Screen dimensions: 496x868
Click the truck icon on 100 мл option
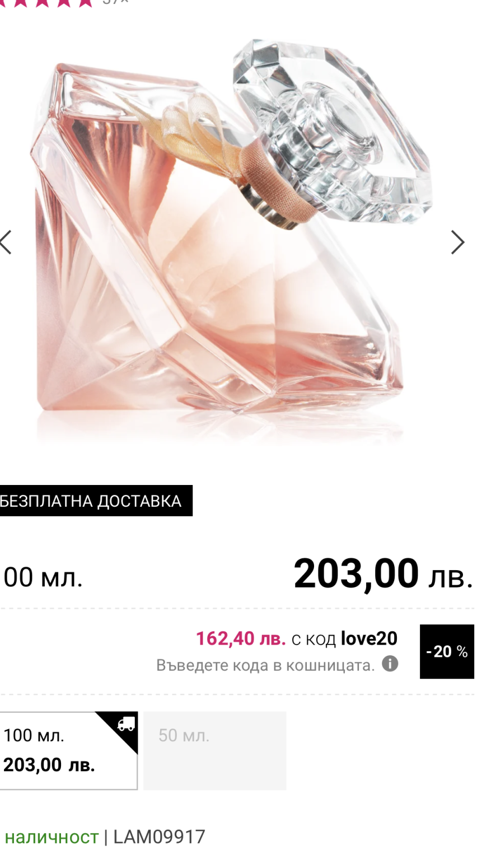[x=125, y=724]
